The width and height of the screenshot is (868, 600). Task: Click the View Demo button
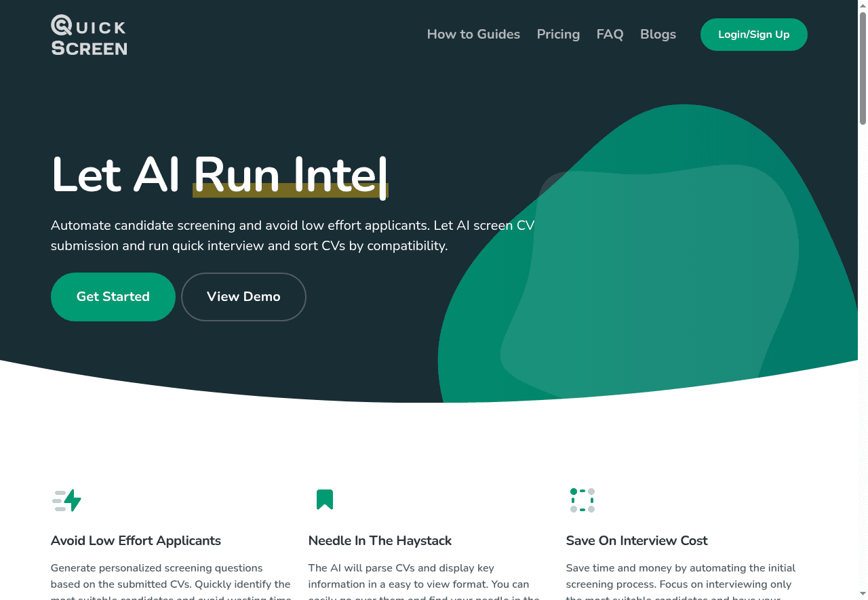(243, 297)
